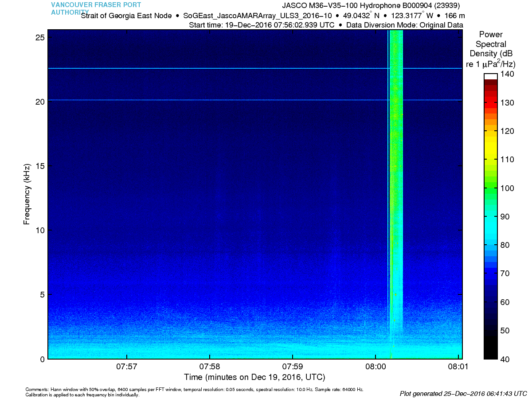Click the 08:00 time axis tick label
The width and height of the screenshot is (532, 399).
tap(376, 367)
